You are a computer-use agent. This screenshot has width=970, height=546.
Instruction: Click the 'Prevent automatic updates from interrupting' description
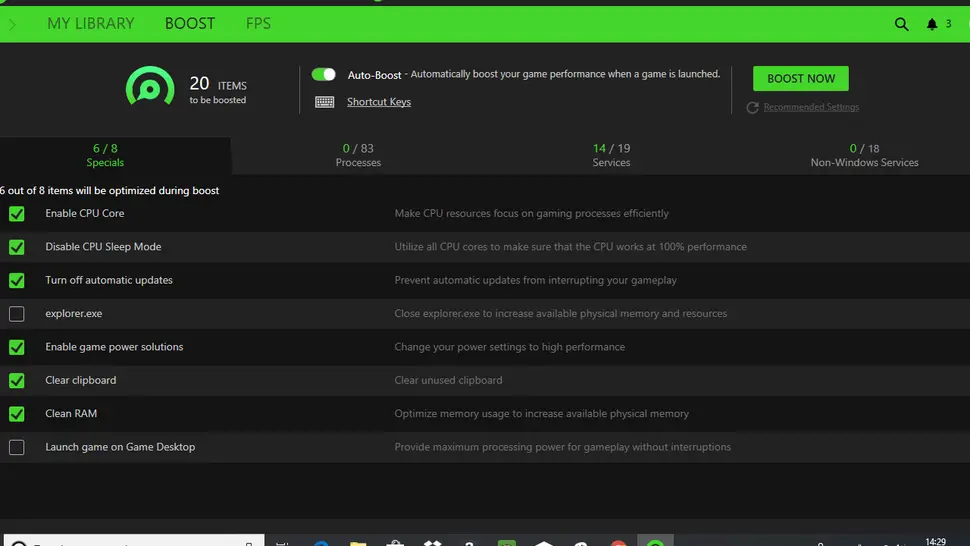tap(536, 280)
